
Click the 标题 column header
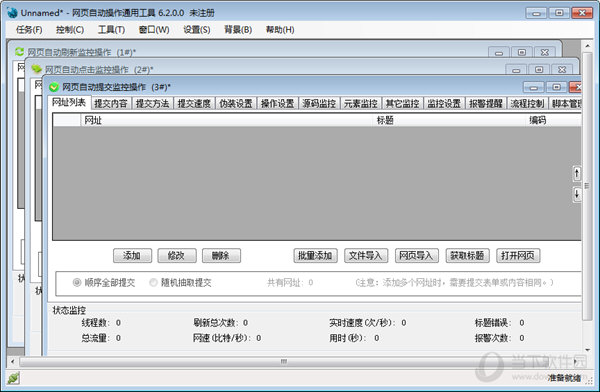point(449,120)
